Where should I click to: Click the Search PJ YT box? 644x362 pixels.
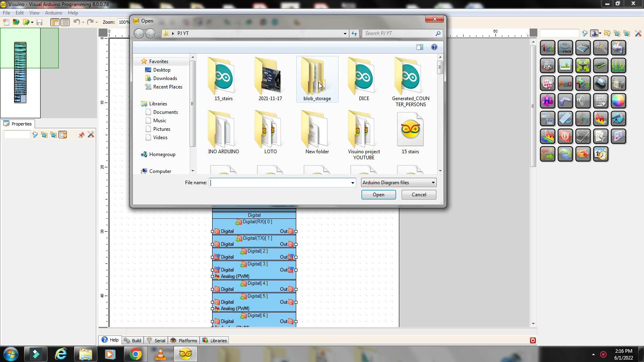pyautogui.click(x=402, y=33)
